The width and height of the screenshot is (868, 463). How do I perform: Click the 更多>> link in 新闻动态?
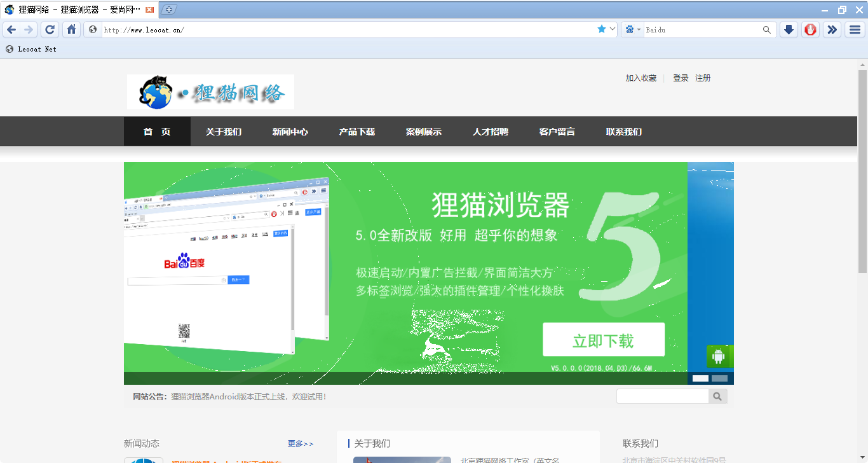tap(301, 444)
